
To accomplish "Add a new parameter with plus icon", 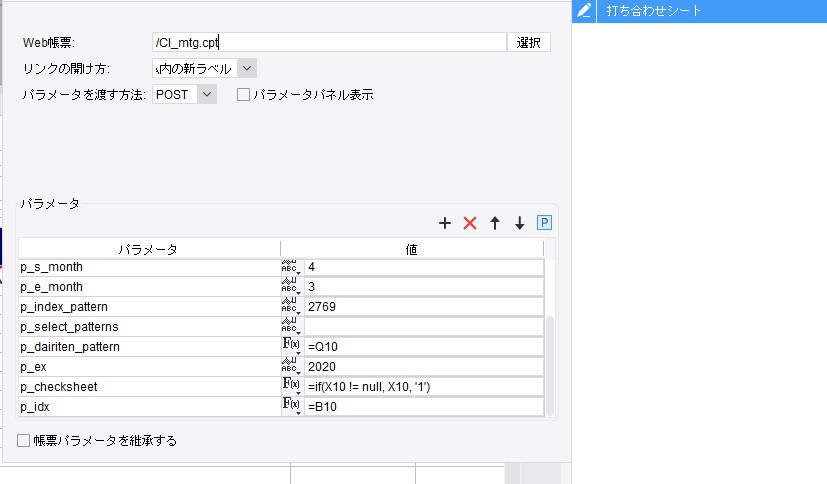I will (445, 223).
